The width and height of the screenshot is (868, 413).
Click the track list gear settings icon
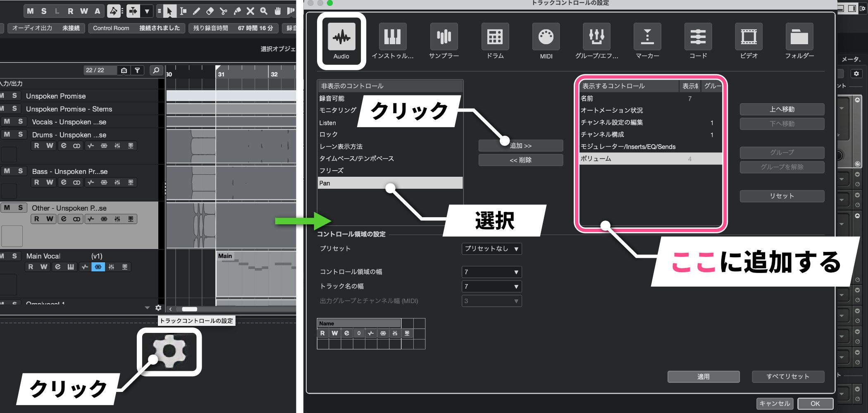click(x=158, y=308)
